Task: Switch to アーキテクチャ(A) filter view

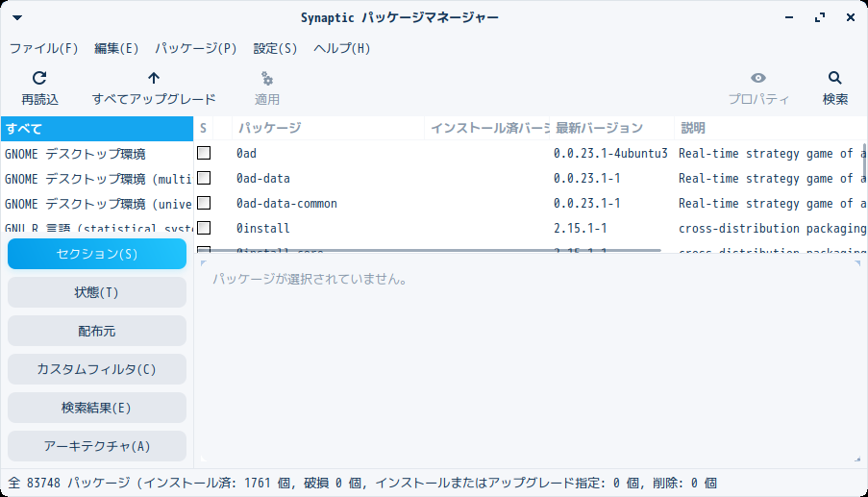Action: 97,446
